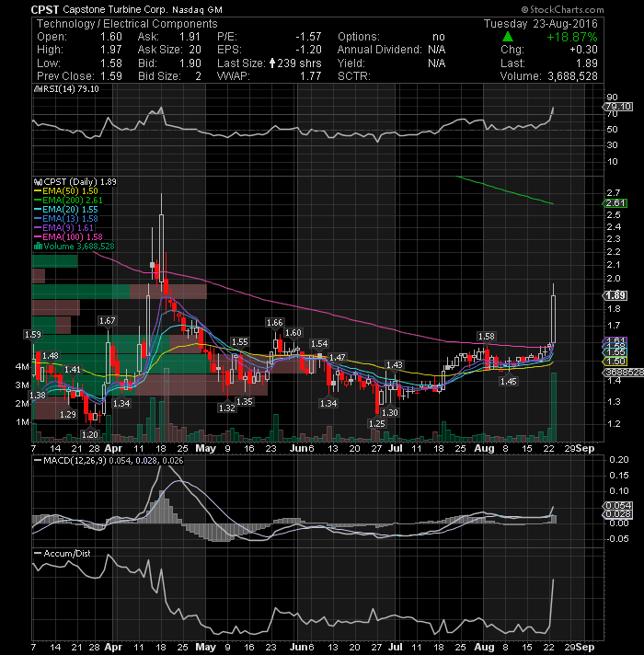Click the P/E value -1.57

point(308,37)
